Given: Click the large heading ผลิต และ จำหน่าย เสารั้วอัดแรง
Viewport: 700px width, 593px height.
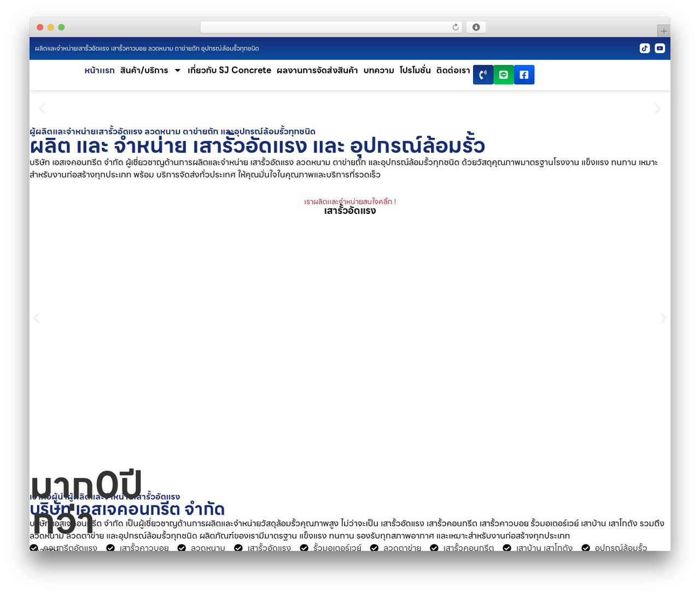Looking at the screenshot, I should pyautogui.click(x=257, y=146).
